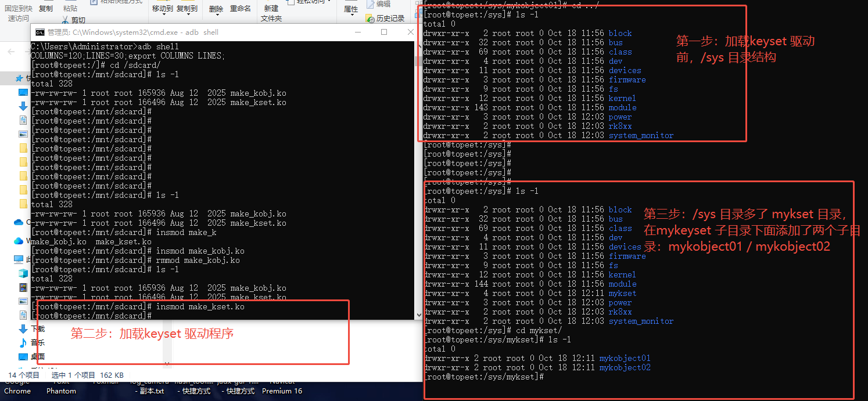Click the 桌面 desktop icon in sidebar
This screenshot has width=868, height=401.
[23, 356]
